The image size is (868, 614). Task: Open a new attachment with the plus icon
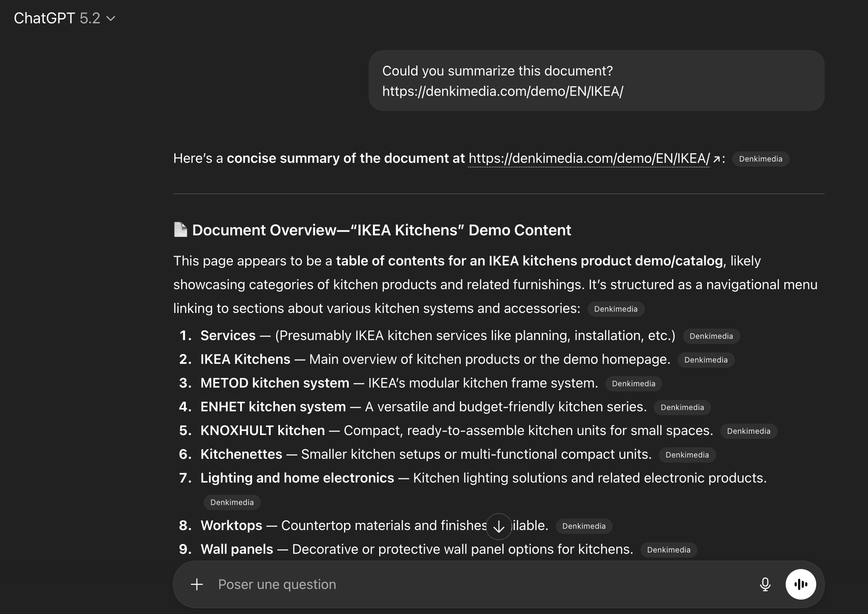[197, 584]
